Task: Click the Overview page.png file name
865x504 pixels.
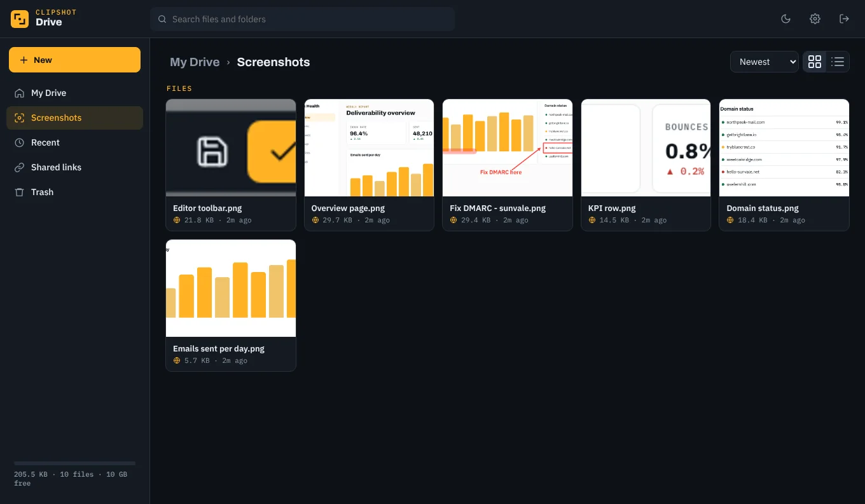Action: click(x=348, y=208)
